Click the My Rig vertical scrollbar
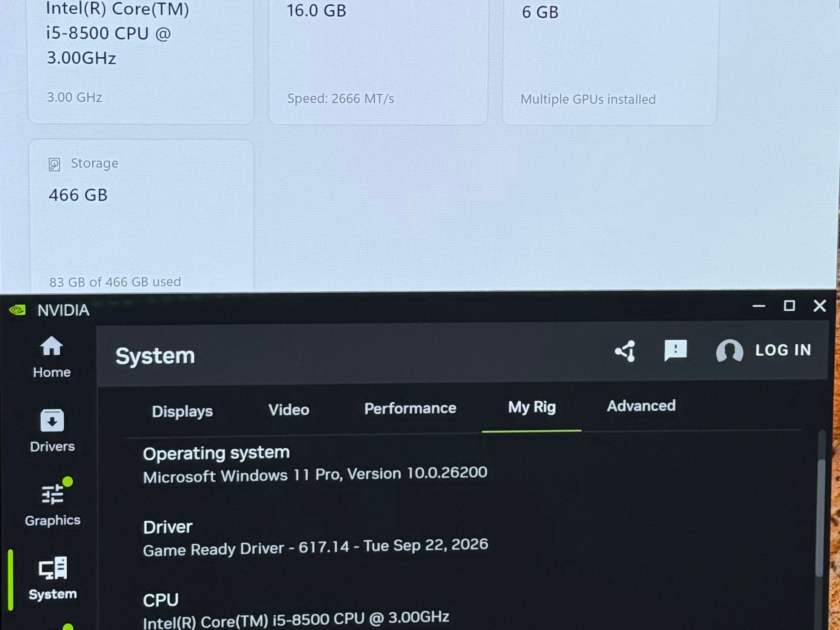The image size is (840, 630). 820,518
